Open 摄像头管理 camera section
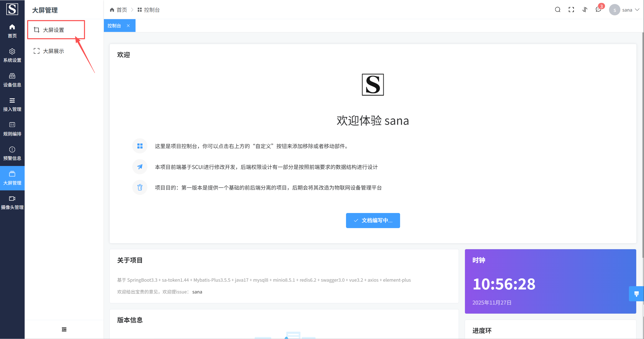644x339 pixels. click(12, 202)
